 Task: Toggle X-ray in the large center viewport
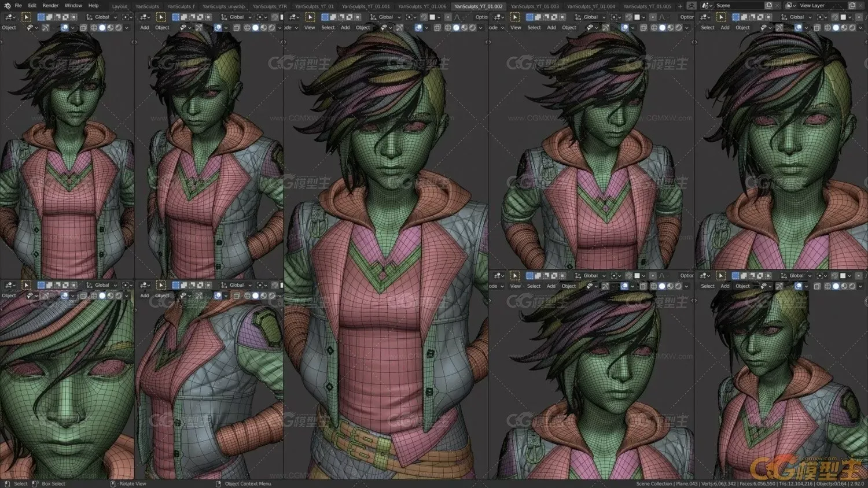(437, 28)
